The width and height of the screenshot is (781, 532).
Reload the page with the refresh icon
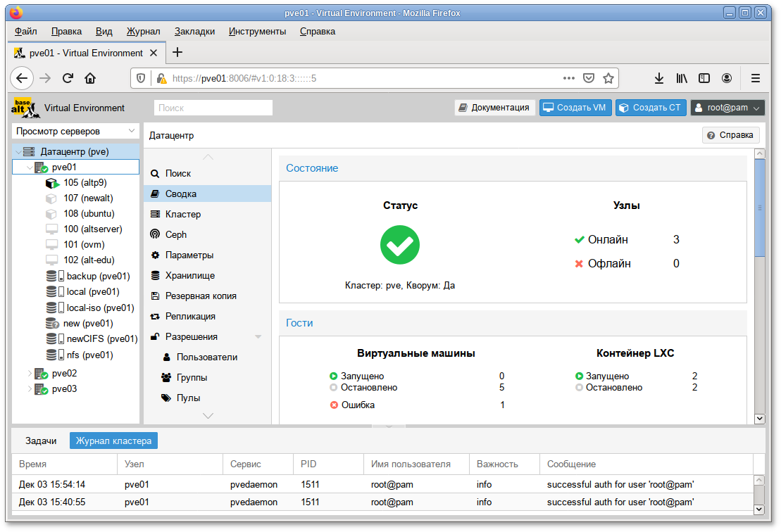pyautogui.click(x=68, y=78)
